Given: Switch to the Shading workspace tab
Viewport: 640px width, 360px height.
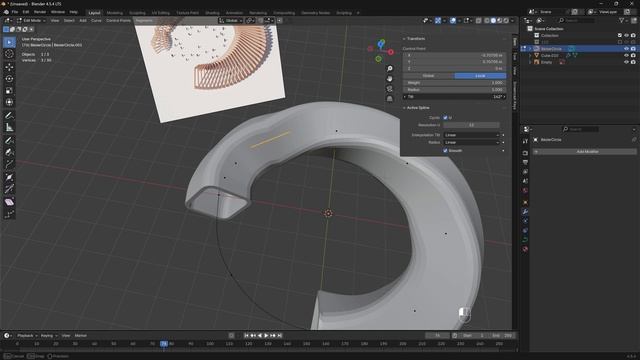Looking at the screenshot, I should [212, 13].
